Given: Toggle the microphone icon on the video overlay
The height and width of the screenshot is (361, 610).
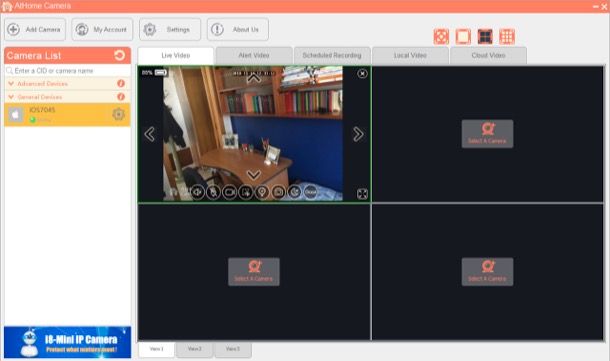Looking at the screenshot, I should click(x=214, y=192).
